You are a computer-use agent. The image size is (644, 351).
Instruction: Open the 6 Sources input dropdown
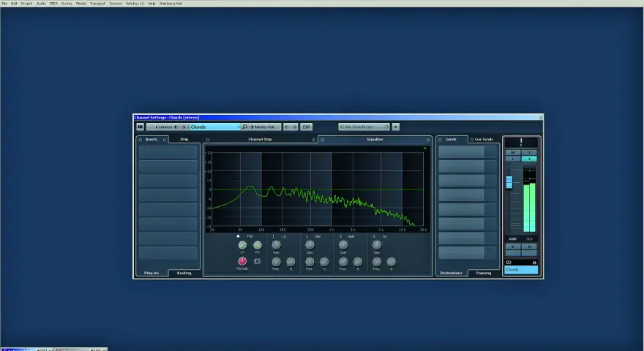pyautogui.click(x=162, y=127)
